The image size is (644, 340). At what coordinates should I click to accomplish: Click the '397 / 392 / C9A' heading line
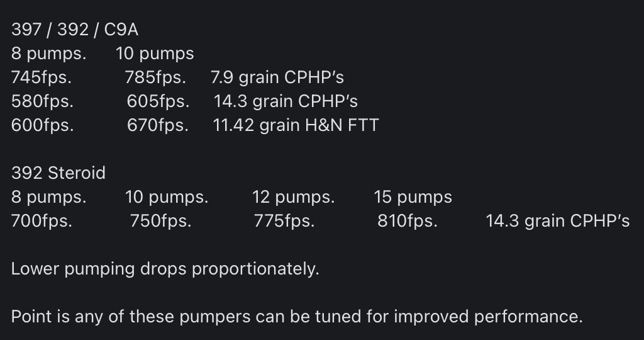pyautogui.click(x=75, y=30)
